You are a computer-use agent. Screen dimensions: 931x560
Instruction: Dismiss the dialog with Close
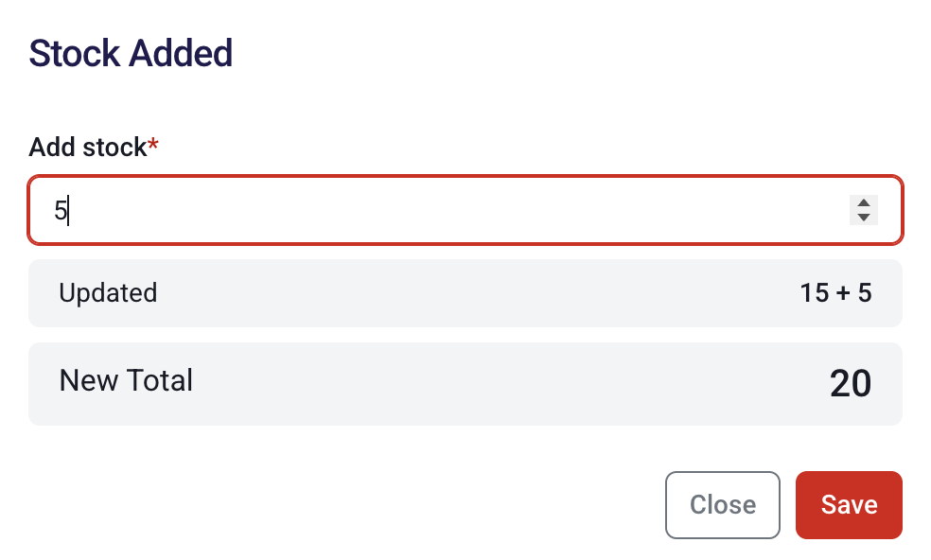click(x=722, y=505)
